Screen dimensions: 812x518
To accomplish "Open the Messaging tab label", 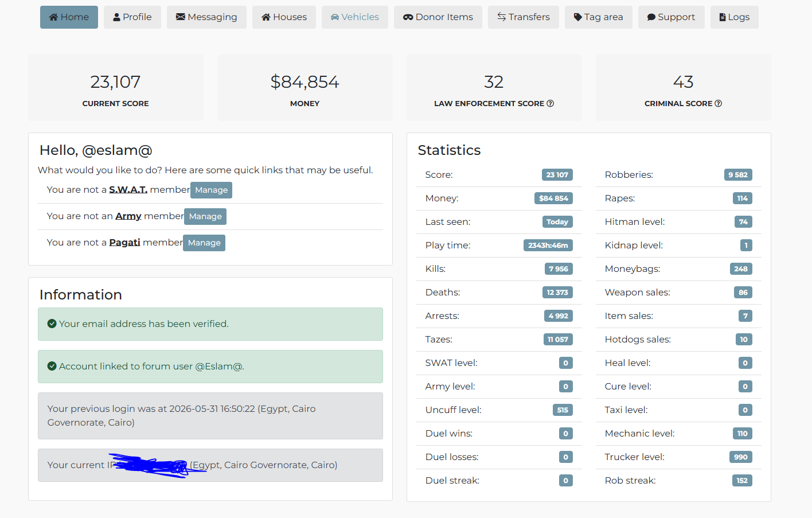I will coord(212,17).
